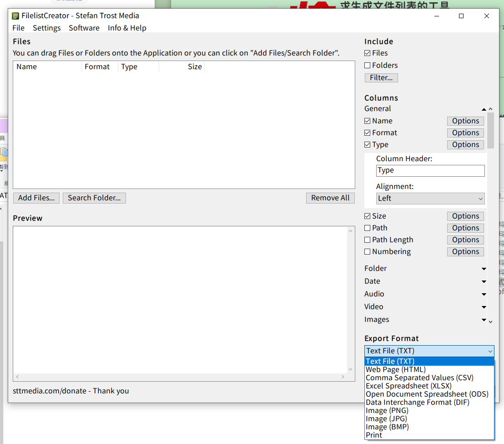Select Excel Spreadsheet (XLSX) export format
The width and height of the screenshot is (504, 444).
point(408,386)
